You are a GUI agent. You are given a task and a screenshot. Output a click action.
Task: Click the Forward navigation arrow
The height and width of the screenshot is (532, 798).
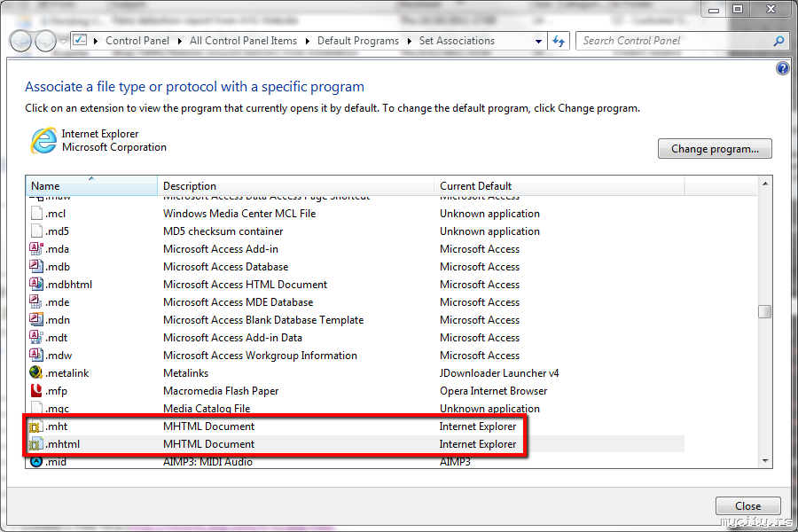point(45,42)
